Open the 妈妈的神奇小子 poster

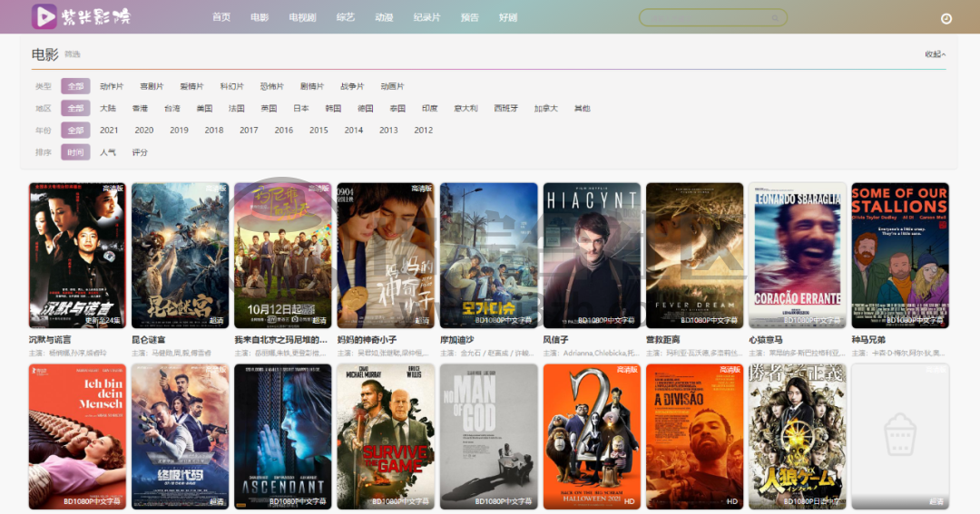pos(386,255)
